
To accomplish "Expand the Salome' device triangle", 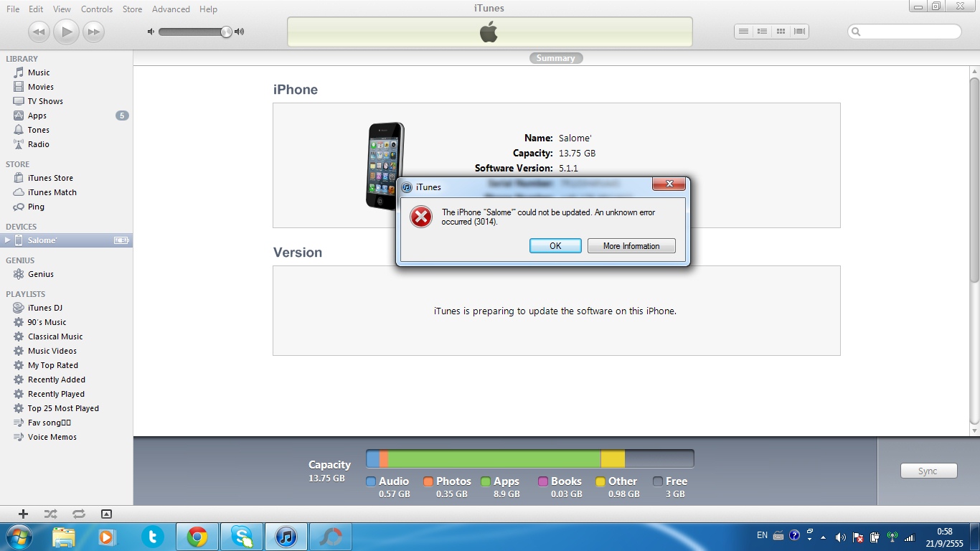I will [8, 240].
